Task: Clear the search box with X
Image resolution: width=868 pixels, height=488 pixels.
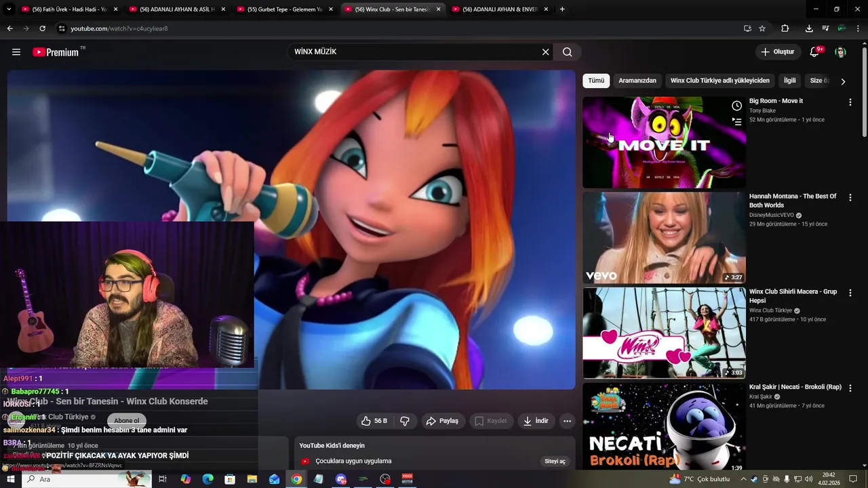Action: 545,52
